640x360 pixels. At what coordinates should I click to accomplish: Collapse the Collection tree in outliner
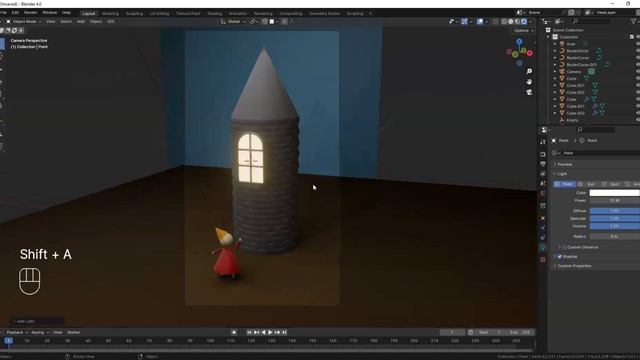(548, 37)
